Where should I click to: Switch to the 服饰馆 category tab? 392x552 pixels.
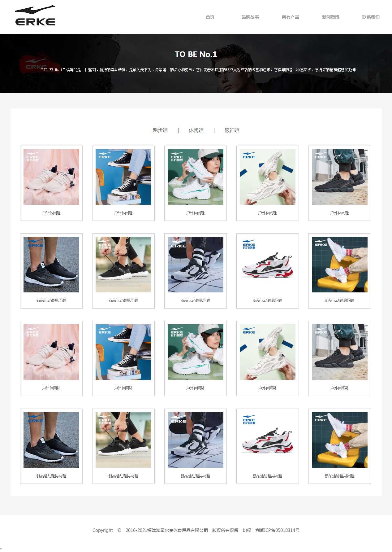click(232, 130)
